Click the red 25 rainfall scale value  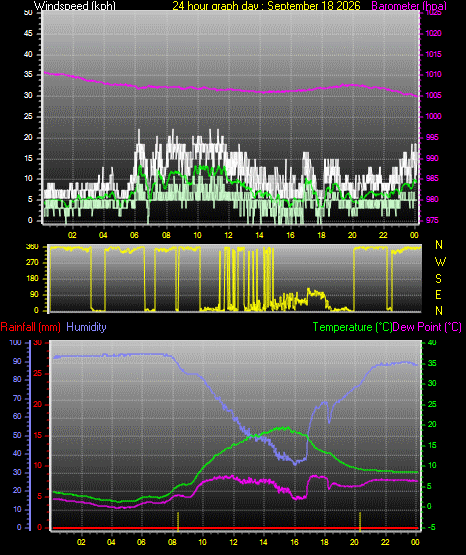coord(38,373)
